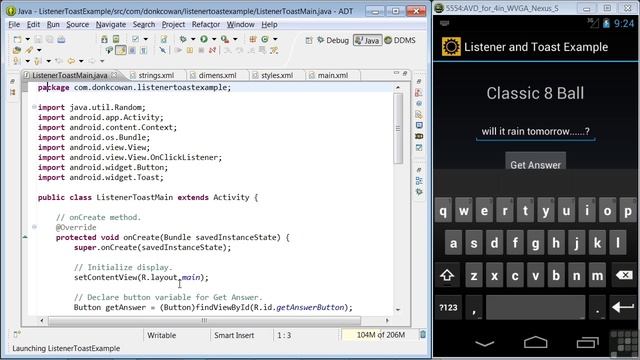Click the External Tools run icon

pos(225,40)
